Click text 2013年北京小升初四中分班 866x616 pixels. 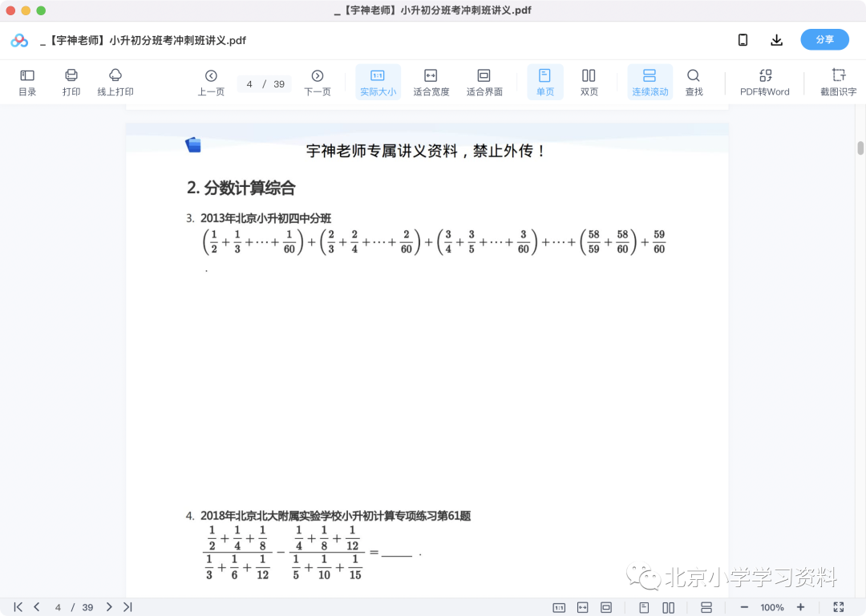(265, 218)
